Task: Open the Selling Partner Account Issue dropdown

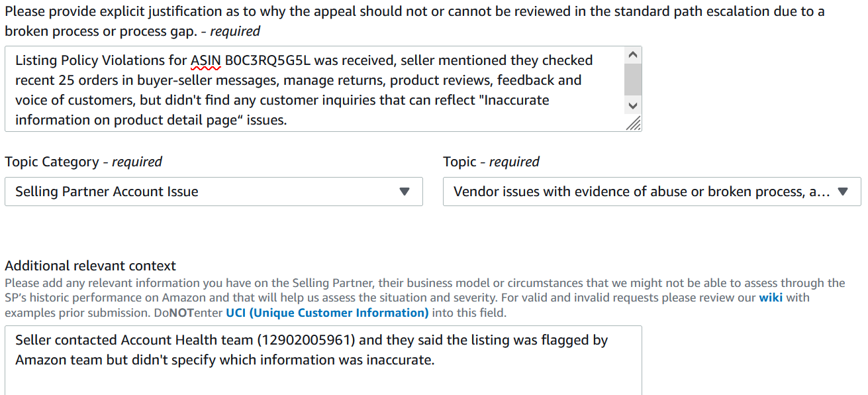Action: pyautogui.click(x=214, y=192)
